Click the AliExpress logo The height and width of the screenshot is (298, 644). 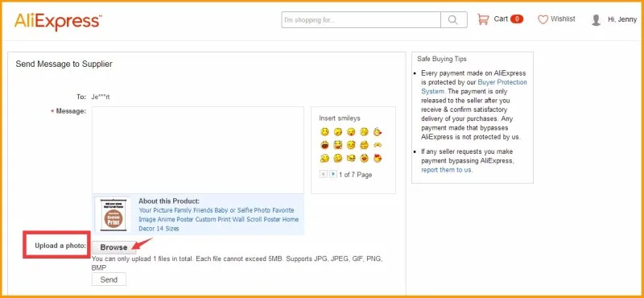58,21
